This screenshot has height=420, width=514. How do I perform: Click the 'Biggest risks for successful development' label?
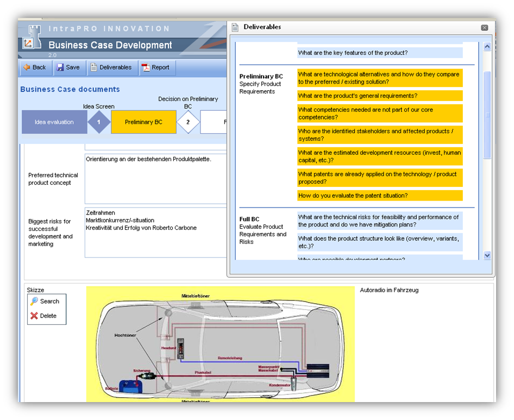tap(51, 233)
